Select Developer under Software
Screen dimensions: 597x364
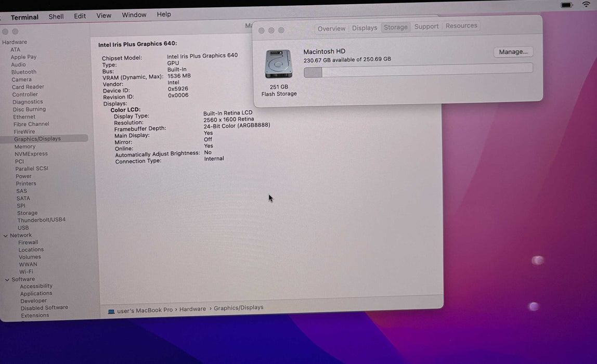point(33,301)
